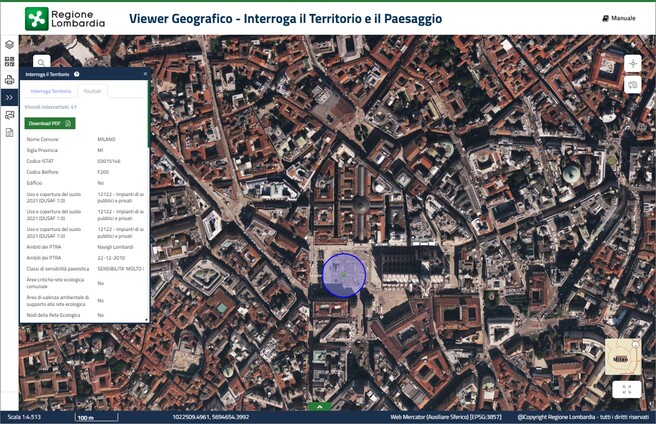Select the Classi di sensibilità paesistica row
656x424 pixels.
(85, 269)
